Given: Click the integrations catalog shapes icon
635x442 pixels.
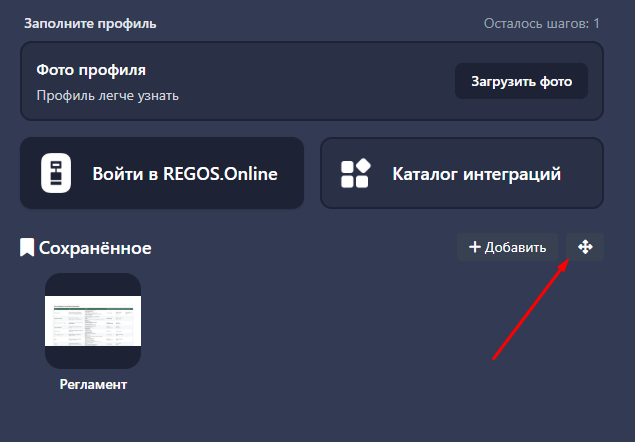Looking at the screenshot, I should point(356,174).
